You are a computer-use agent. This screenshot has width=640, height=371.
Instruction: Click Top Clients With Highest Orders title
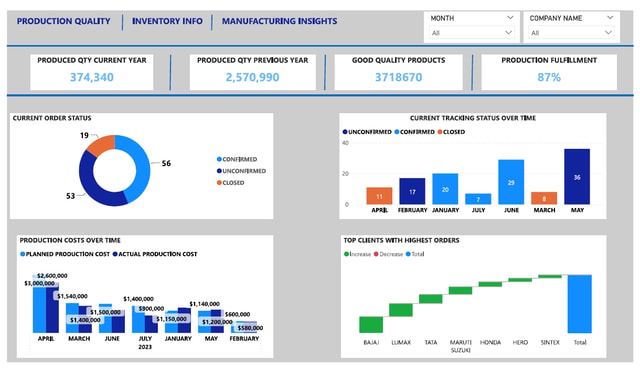coord(401,240)
